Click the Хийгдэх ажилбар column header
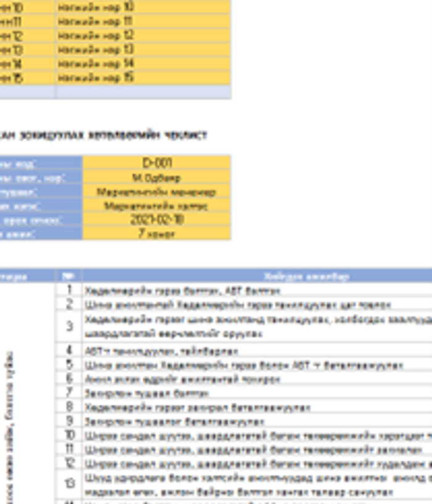The image size is (432, 504). click(257, 276)
